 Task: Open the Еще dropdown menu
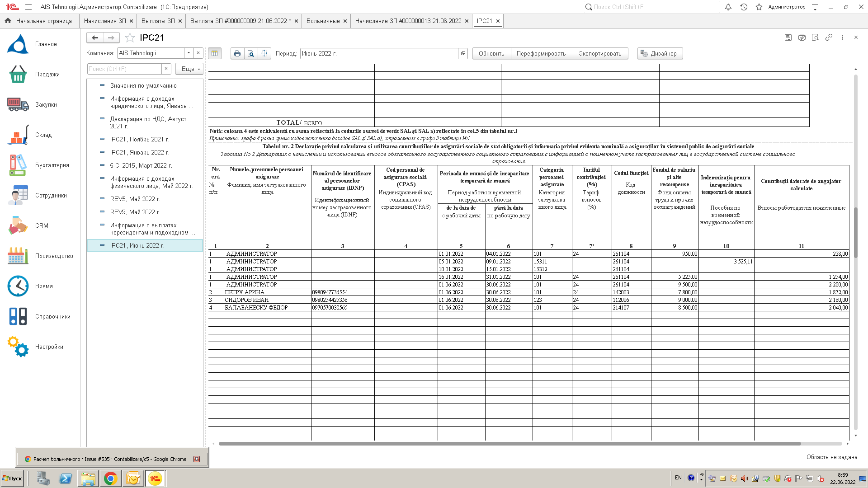point(190,69)
